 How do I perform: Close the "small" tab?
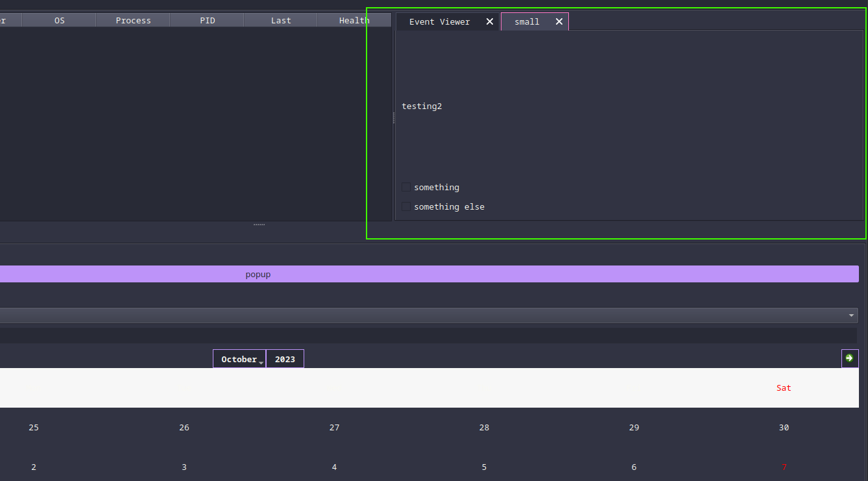[x=559, y=21]
